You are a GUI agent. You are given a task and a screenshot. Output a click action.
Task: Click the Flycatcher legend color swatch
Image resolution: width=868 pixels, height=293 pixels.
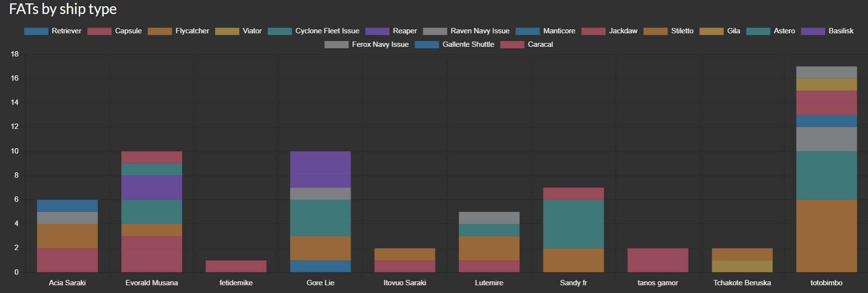[160, 31]
